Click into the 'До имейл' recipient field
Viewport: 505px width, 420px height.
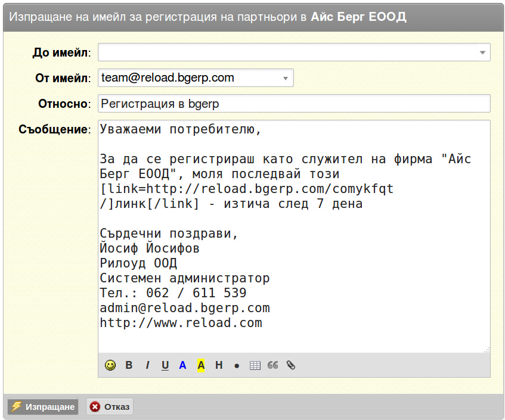tap(286, 52)
